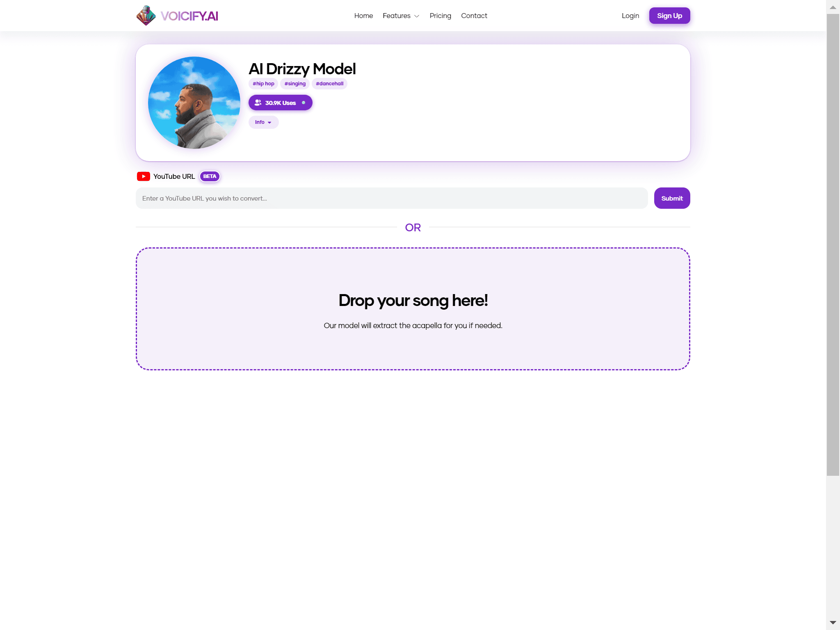Focus the YouTube URL input field

coord(392,198)
